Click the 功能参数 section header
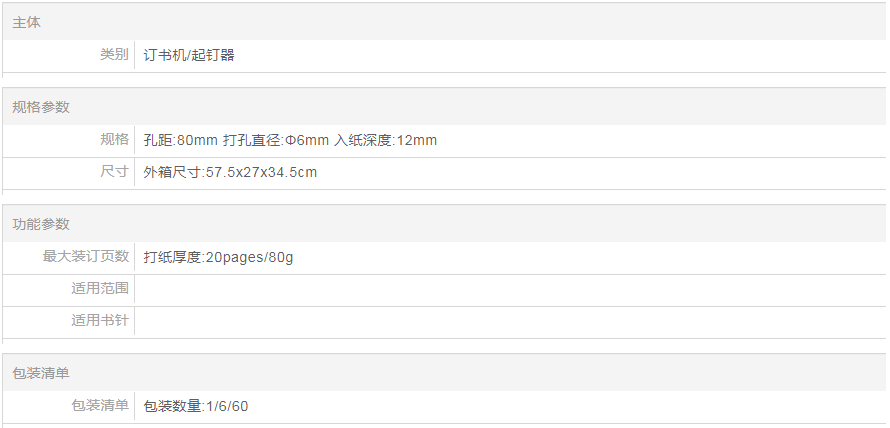 pos(41,224)
